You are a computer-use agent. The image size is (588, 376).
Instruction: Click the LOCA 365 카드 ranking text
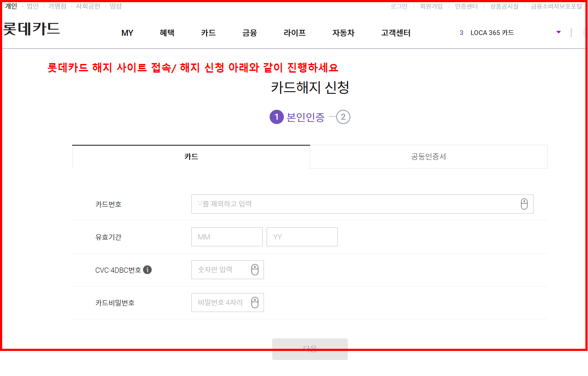tap(492, 33)
